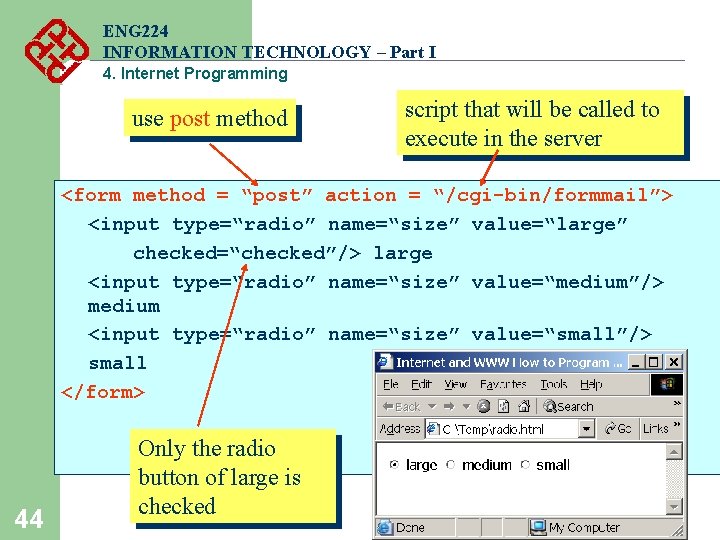The image size is (720, 540).
Task: Expand the Links overflow chevron
Action: pos(677,424)
